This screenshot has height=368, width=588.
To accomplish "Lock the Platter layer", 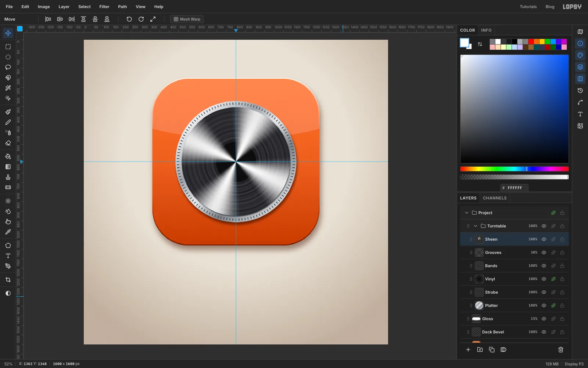I will point(562,305).
